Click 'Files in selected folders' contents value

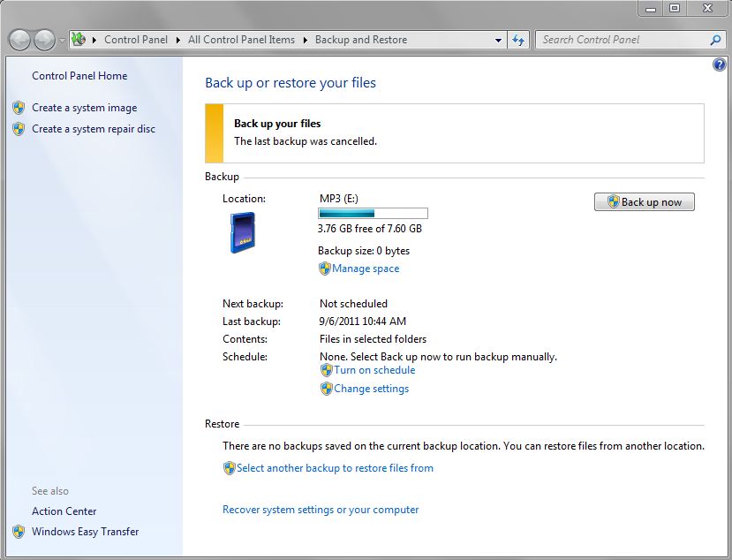[x=373, y=339]
